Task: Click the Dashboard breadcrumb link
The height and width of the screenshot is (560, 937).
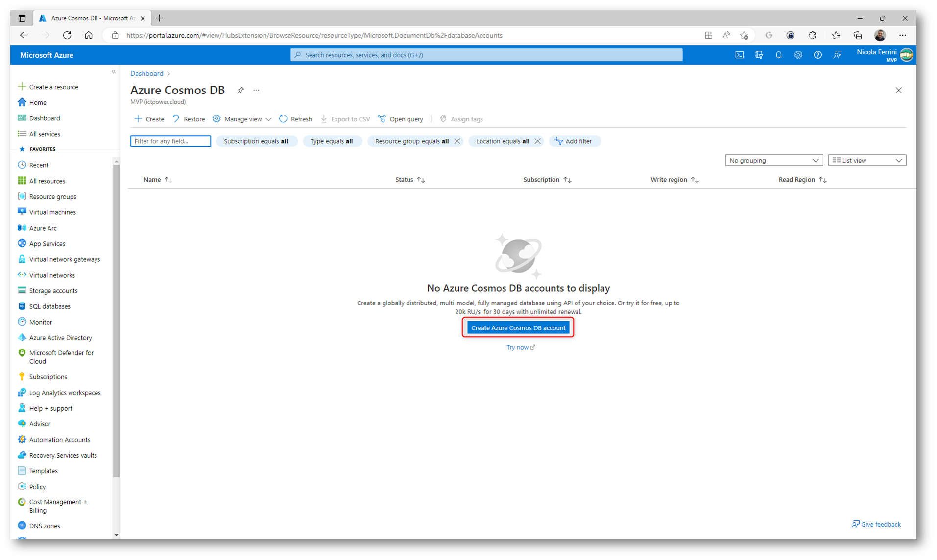Action: coord(146,73)
